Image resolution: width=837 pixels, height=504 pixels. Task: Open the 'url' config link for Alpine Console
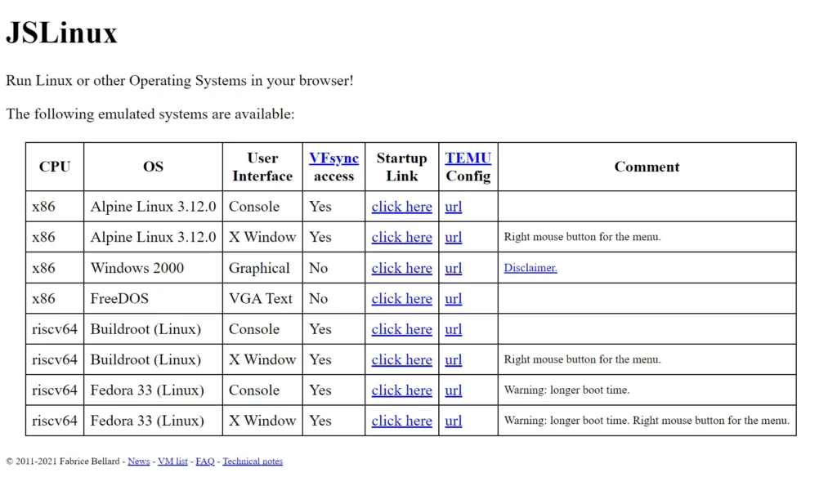(x=453, y=207)
